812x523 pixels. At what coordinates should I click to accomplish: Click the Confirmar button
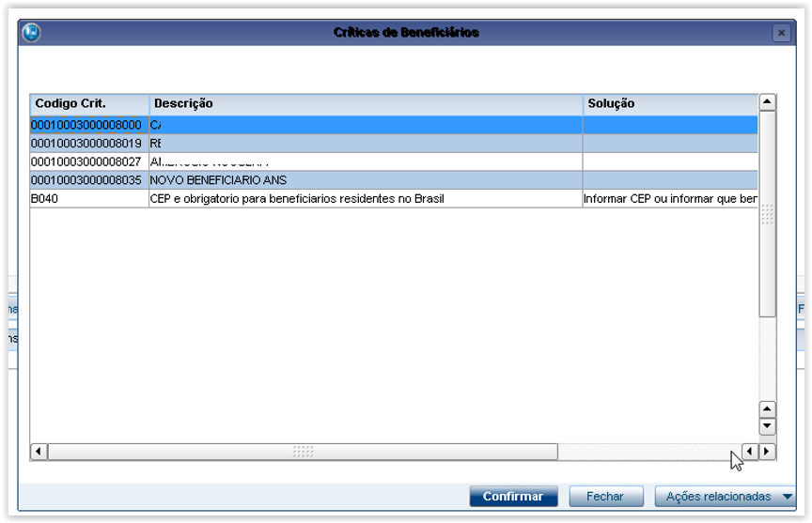point(513,496)
